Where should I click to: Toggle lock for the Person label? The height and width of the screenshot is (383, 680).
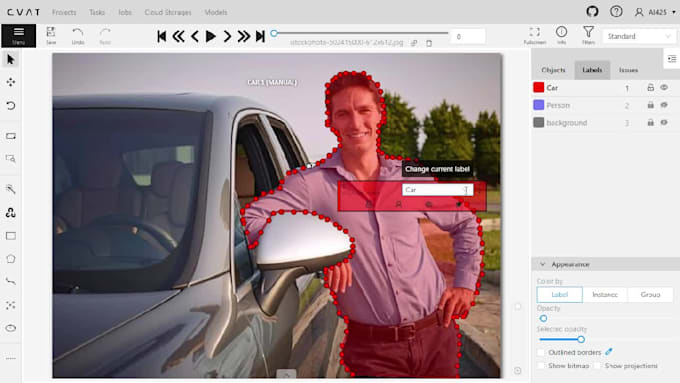point(651,105)
